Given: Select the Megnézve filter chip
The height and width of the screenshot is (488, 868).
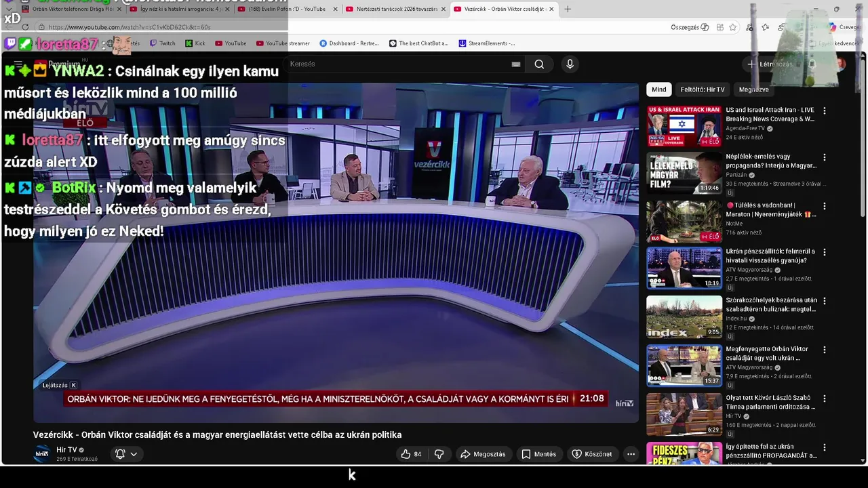Looking at the screenshot, I should [753, 89].
